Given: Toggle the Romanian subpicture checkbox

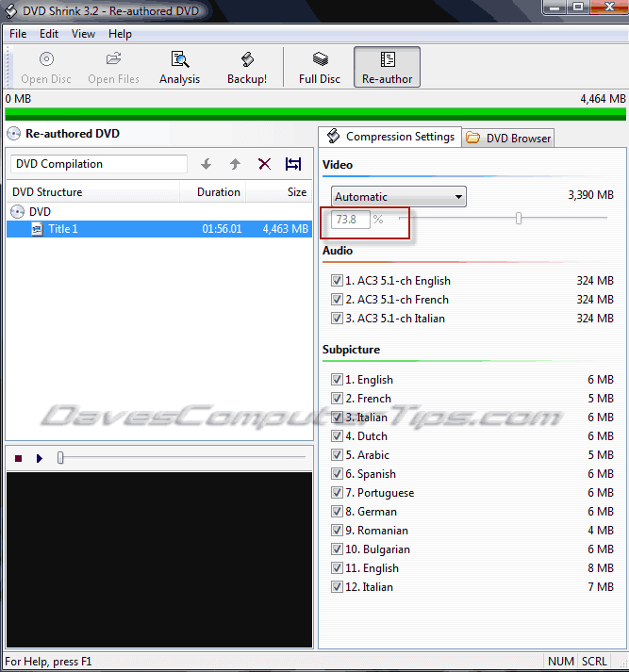Looking at the screenshot, I should tap(337, 531).
